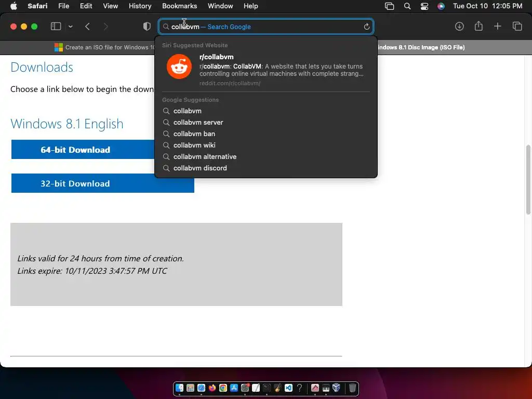Select the 'collabvm' Google suggestion
The image size is (532, 399).
[265, 111]
